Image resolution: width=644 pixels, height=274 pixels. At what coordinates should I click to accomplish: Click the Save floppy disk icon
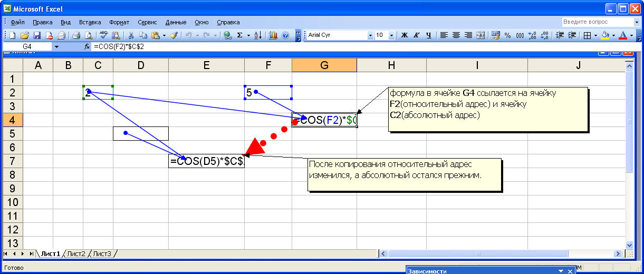pos(37,35)
